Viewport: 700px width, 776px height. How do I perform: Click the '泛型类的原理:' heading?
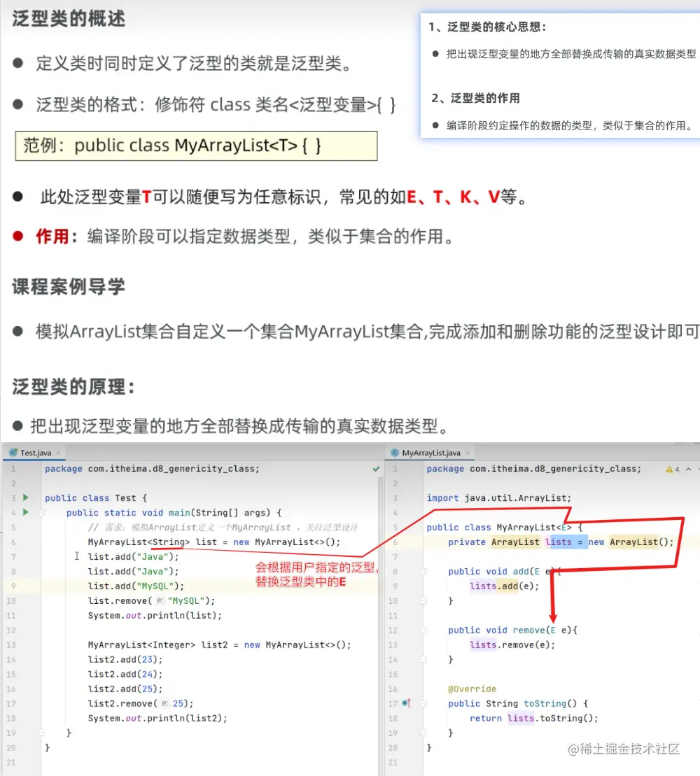[73, 386]
